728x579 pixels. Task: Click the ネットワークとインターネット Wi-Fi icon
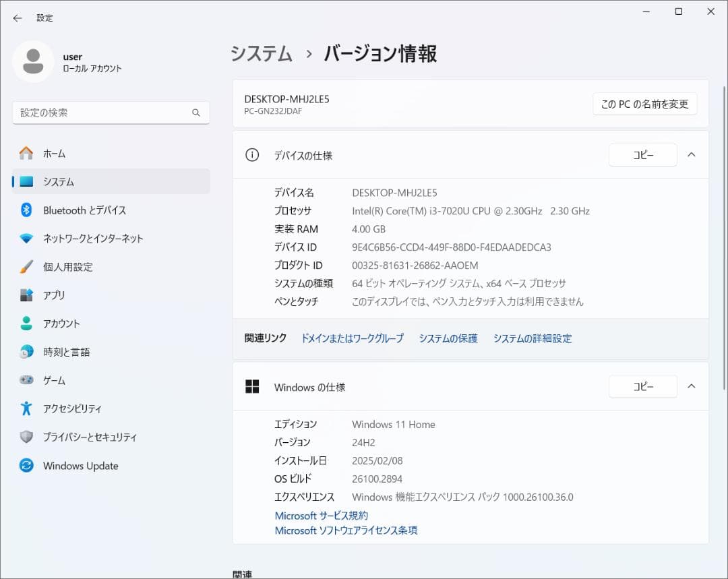[26, 239]
